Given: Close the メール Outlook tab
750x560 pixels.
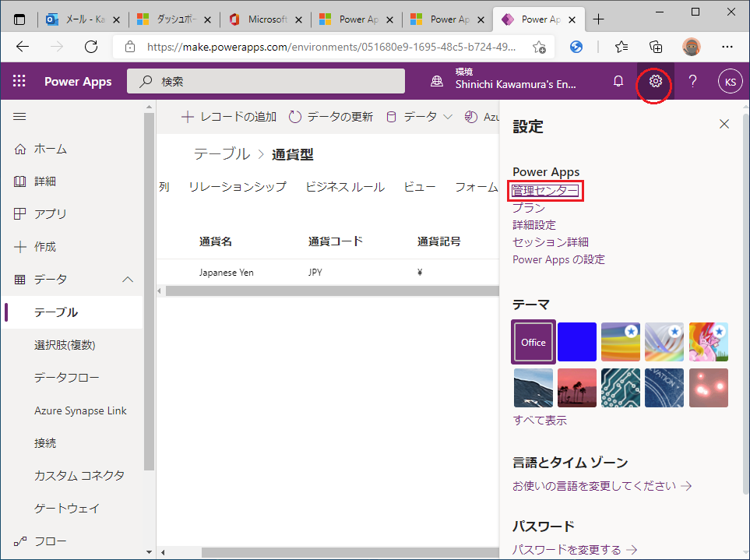Looking at the screenshot, I should click(x=116, y=19).
